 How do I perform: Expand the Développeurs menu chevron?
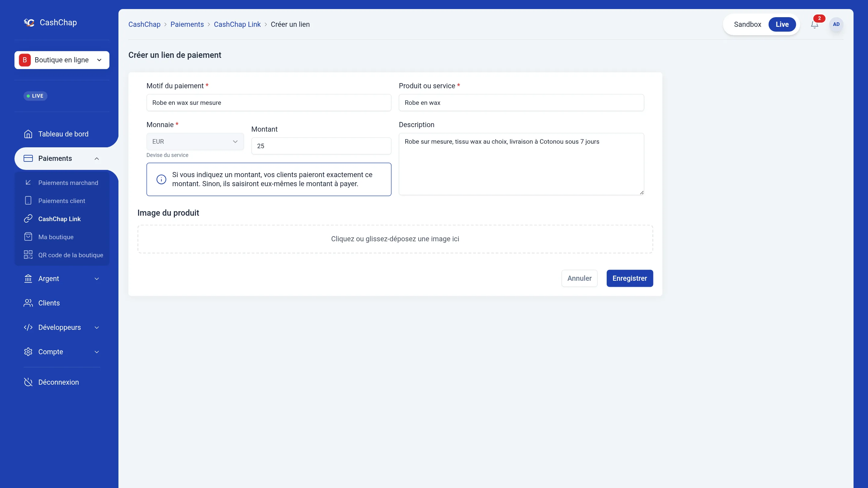click(97, 328)
